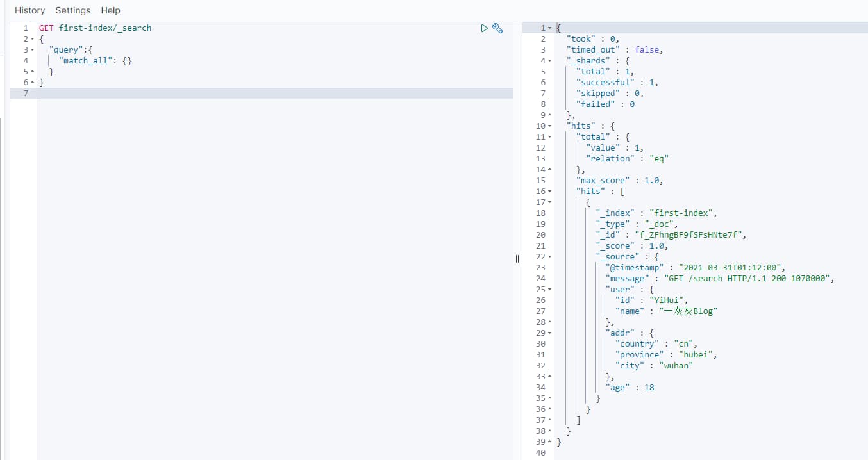Run the request with the play icon
The width and height of the screenshot is (868, 460).
pyautogui.click(x=485, y=28)
